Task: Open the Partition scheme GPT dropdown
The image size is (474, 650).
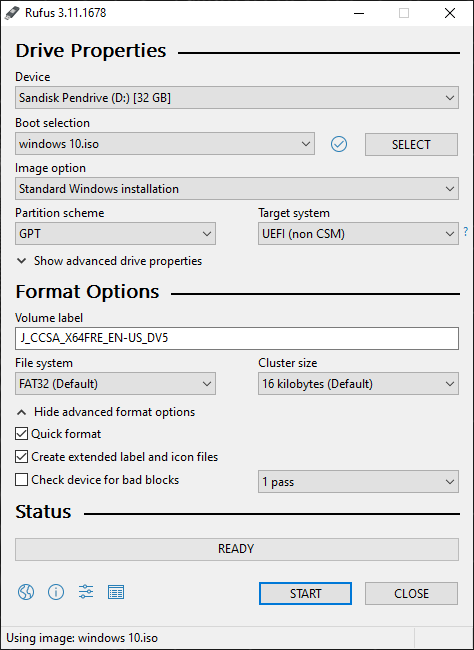Action: [115, 234]
